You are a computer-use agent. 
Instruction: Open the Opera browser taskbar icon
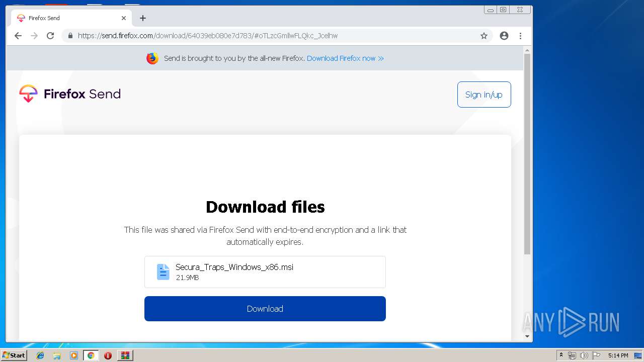[x=108, y=355]
